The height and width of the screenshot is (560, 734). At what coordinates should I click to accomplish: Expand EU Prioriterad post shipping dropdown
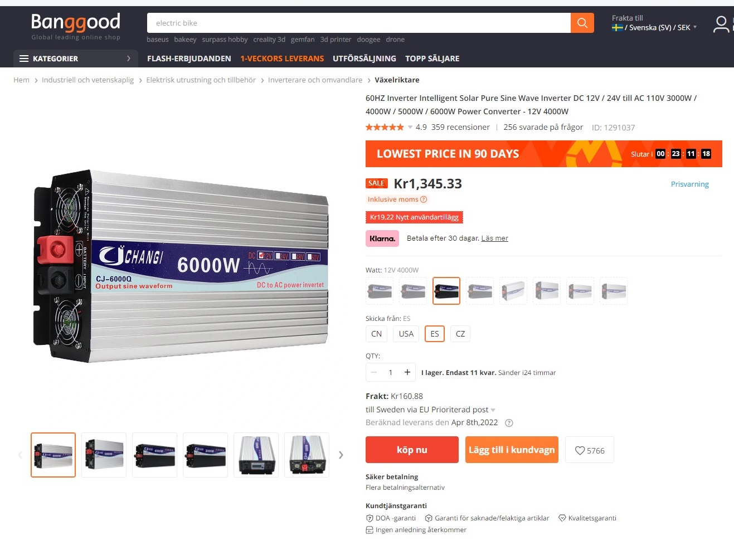[493, 410]
